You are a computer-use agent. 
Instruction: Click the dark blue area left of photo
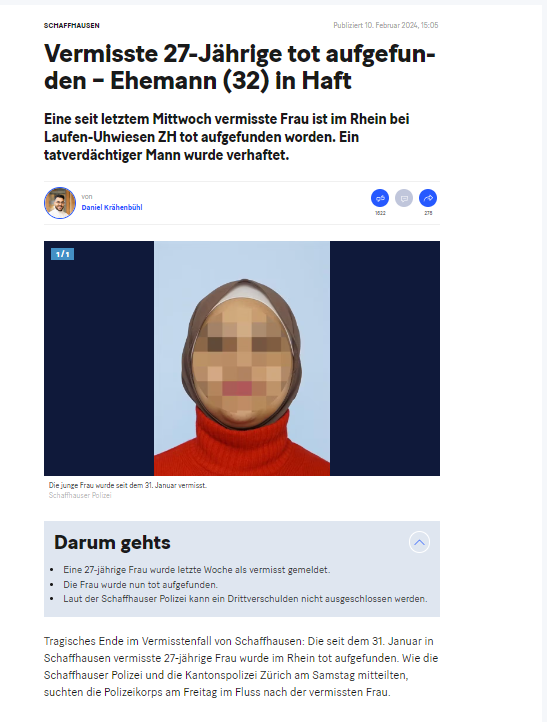(99, 358)
